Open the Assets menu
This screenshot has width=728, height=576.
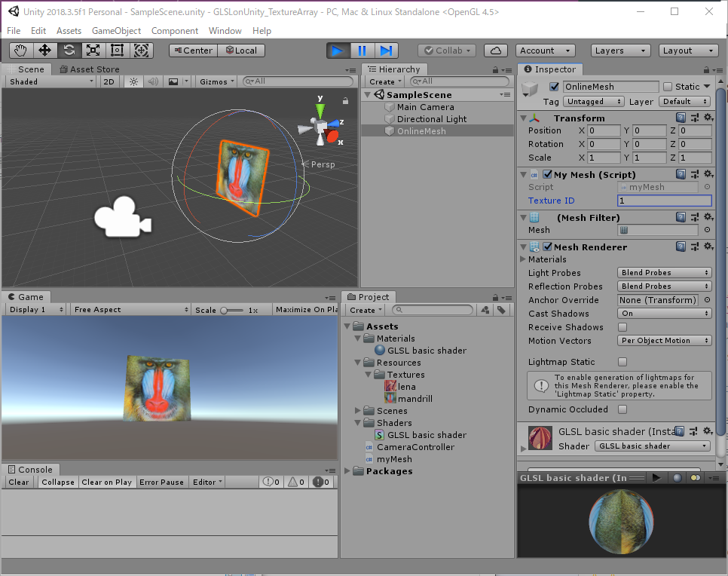point(69,31)
